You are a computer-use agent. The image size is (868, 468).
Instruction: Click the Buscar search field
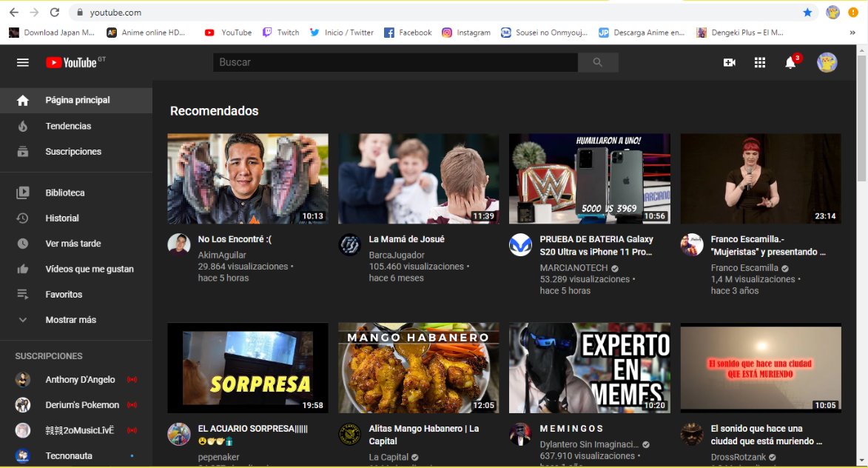click(395, 63)
